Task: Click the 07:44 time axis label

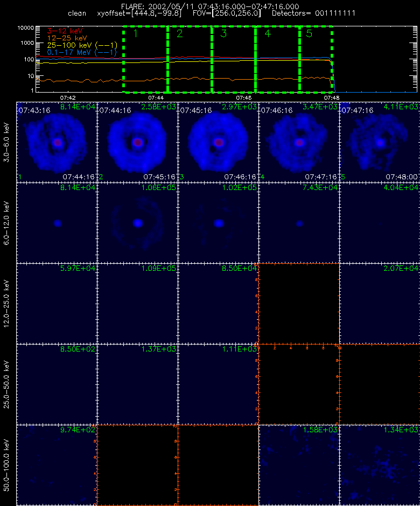Action: [156, 98]
